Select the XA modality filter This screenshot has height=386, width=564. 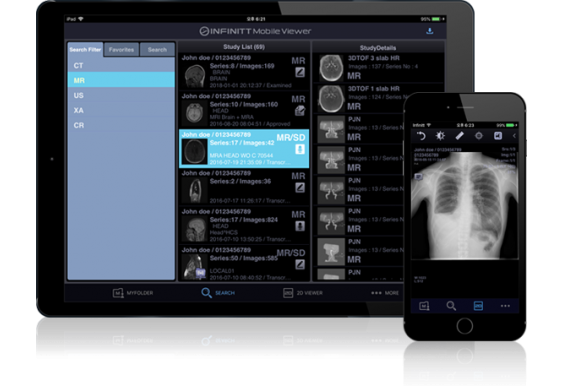click(121, 110)
